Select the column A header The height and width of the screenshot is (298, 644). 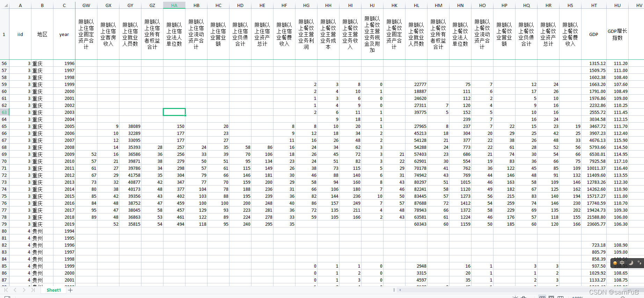[20, 6]
